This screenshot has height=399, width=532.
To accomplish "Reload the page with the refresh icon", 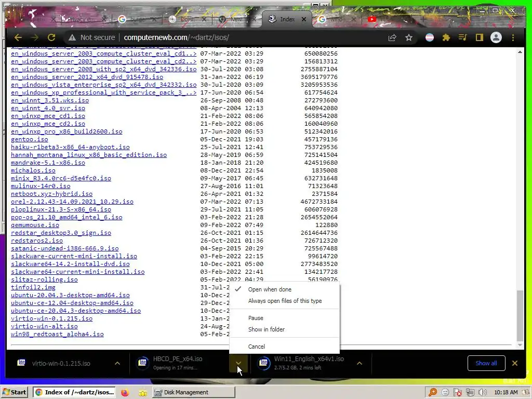I will [x=51, y=37].
